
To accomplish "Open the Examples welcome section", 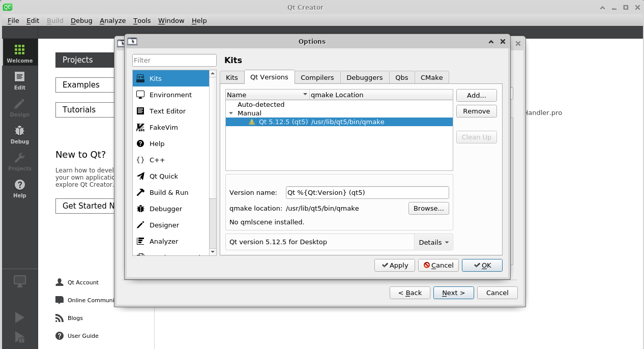I will (85, 85).
